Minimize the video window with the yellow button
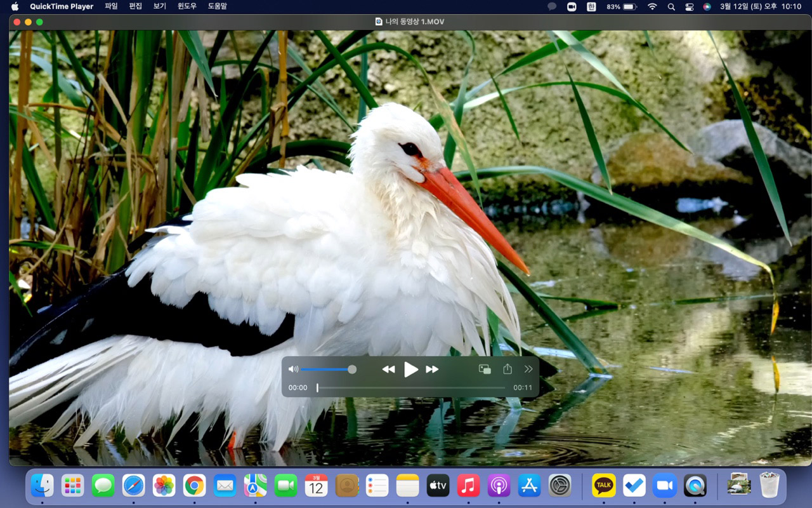 click(29, 22)
